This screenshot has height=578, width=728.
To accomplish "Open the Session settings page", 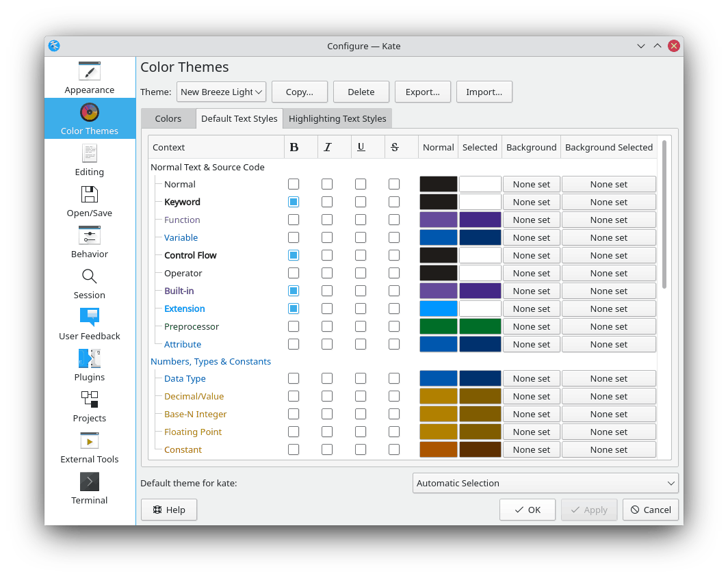I will click(x=90, y=283).
